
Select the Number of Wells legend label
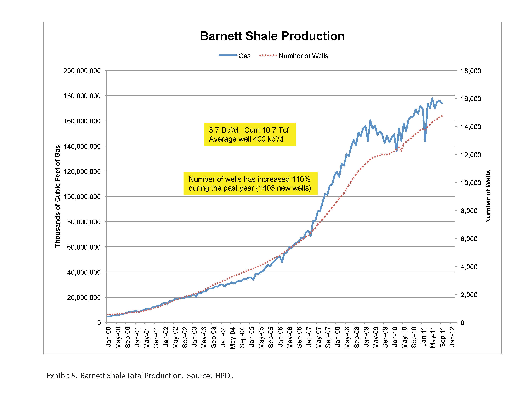[x=303, y=56]
